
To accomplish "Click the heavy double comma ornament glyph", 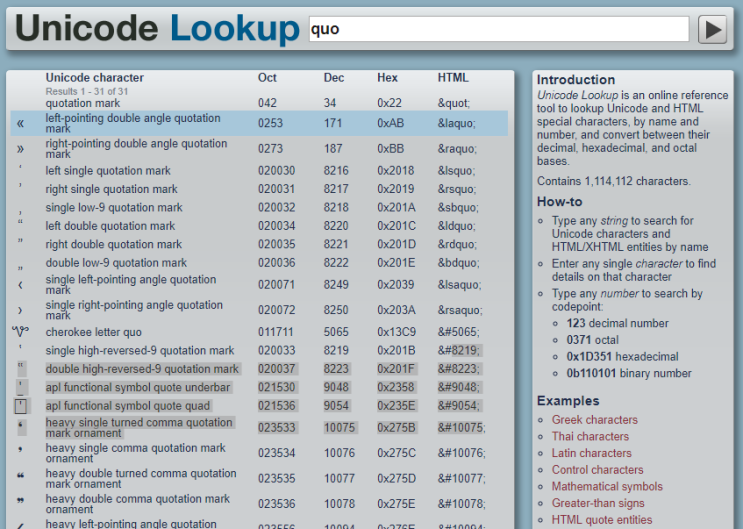I will point(20,500).
